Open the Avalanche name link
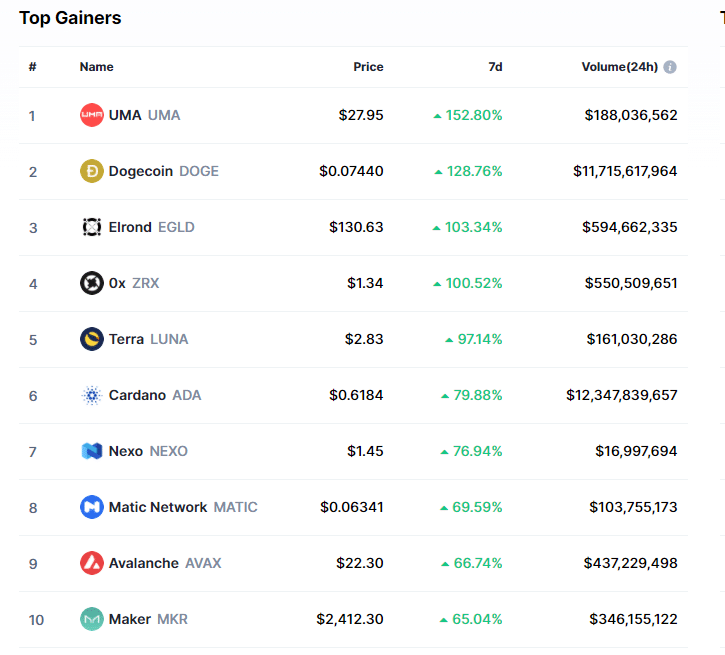 [144, 563]
